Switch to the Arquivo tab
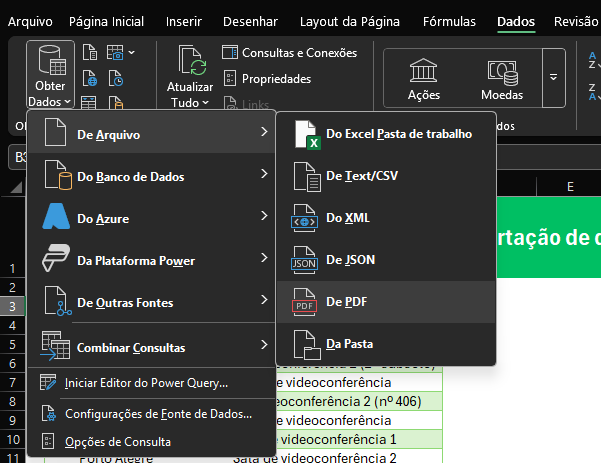601x463 pixels. [x=30, y=21]
